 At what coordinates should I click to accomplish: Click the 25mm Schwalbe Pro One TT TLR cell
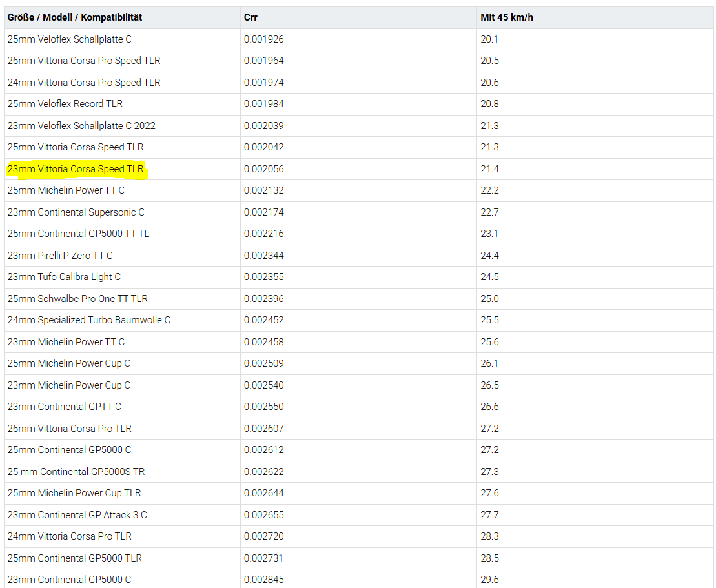click(77, 299)
